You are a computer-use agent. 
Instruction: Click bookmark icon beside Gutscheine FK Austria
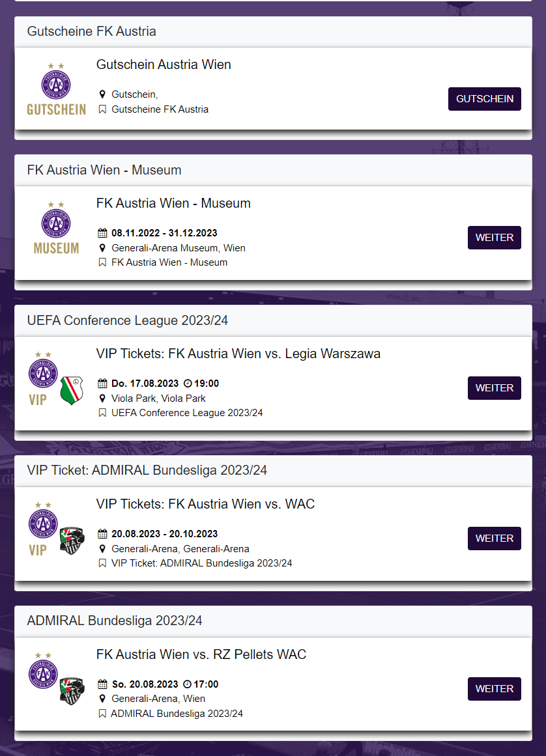click(x=102, y=109)
